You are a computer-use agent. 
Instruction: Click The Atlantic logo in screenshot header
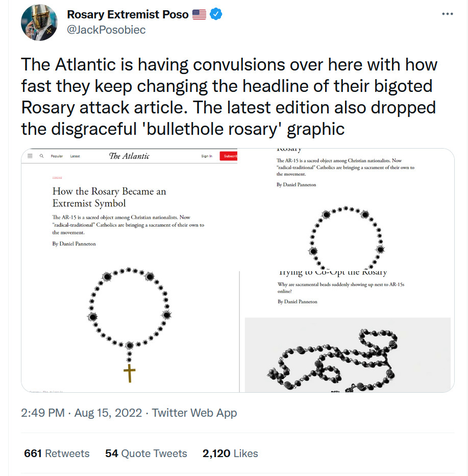129,156
